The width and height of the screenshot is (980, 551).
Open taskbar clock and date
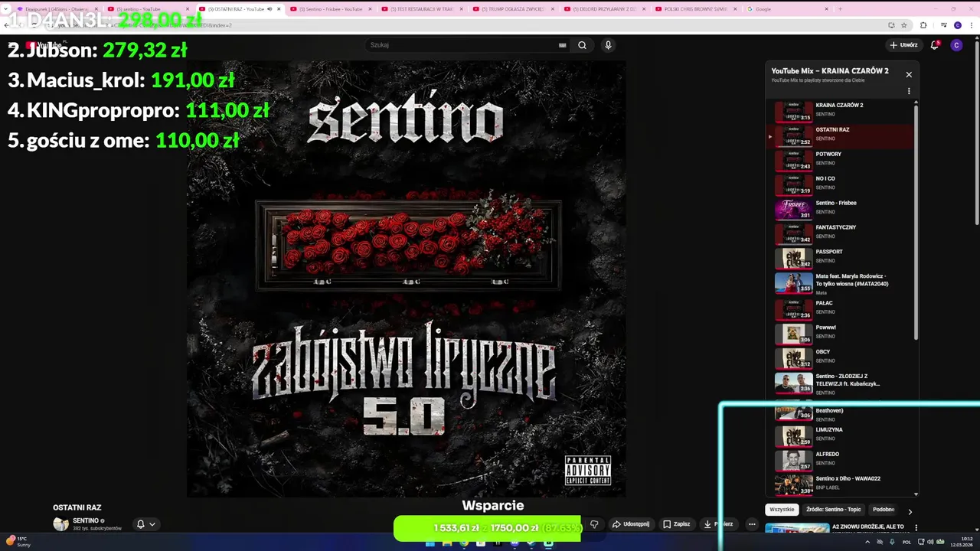click(x=962, y=542)
